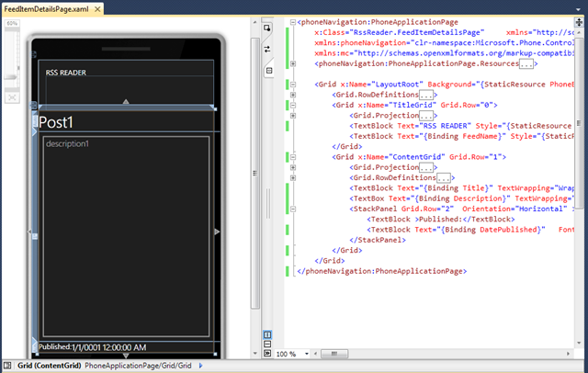Click Grid (ContentGrid) in the path bar

(x=50, y=365)
